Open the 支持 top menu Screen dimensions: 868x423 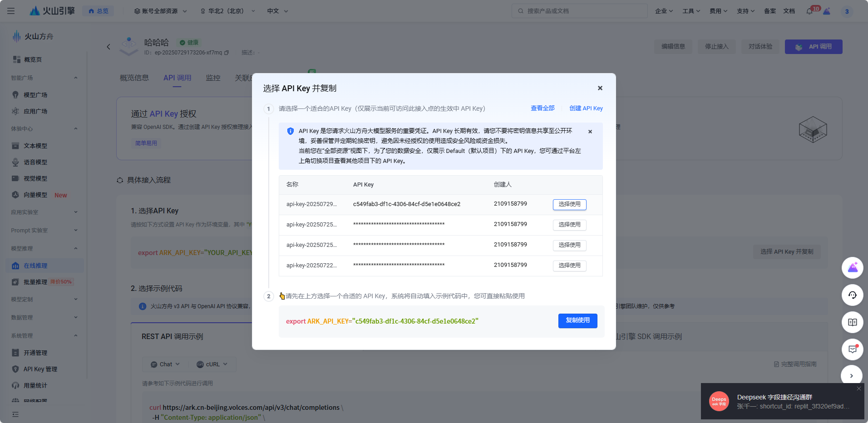[x=745, y=11]
